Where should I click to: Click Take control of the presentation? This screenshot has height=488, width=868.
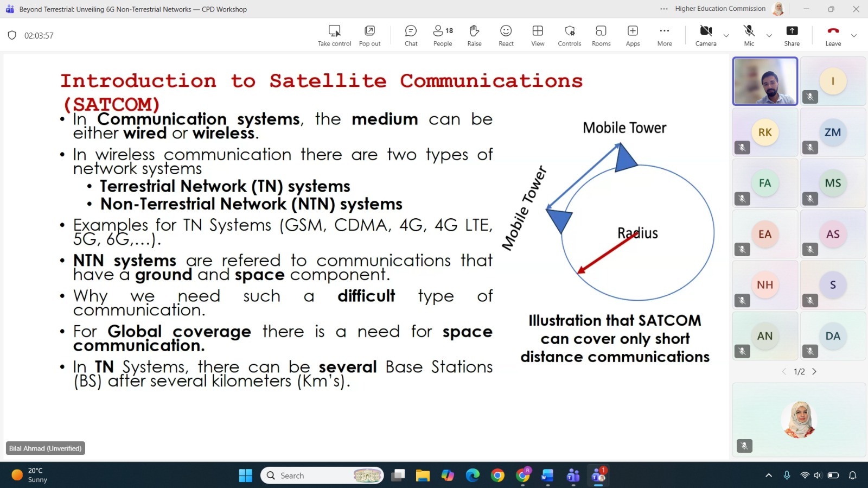(x=334, y=35)
